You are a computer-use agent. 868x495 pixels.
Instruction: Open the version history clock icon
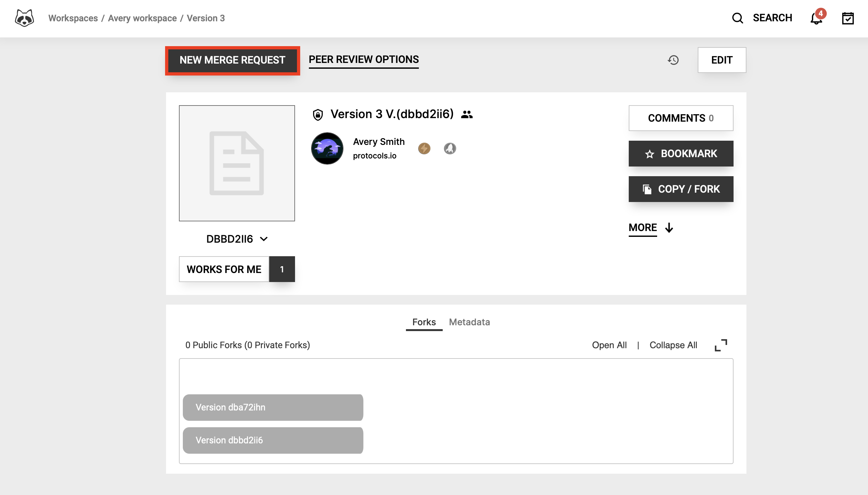tap(673, 60)
